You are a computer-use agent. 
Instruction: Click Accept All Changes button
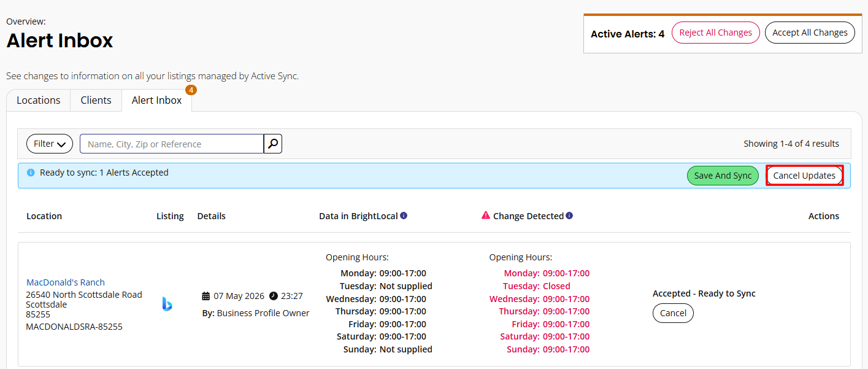pos(810,33)
